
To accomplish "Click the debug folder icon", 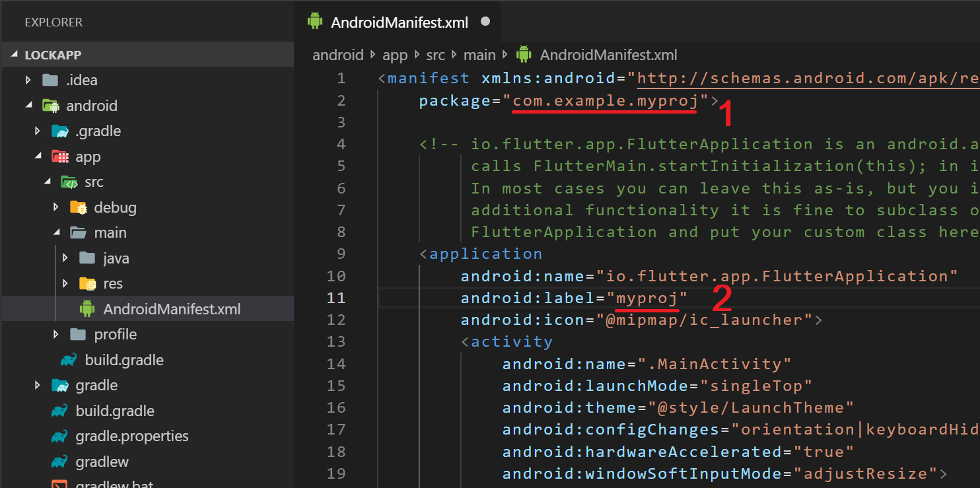I will pyautogui.click(x=78, y=207).
